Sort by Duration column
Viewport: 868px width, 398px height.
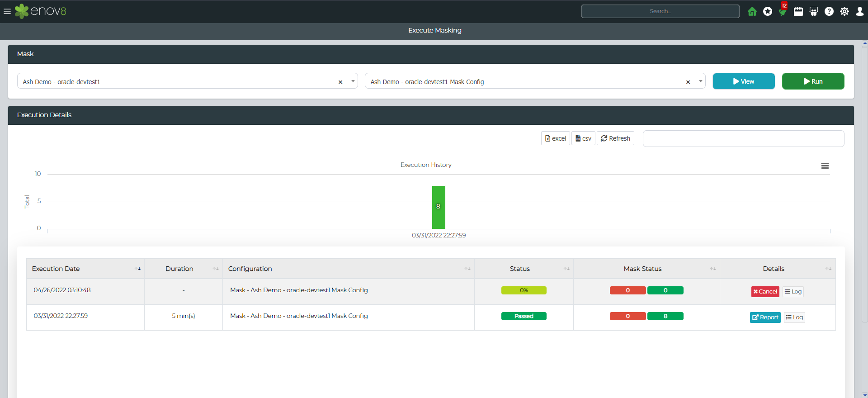184,269
